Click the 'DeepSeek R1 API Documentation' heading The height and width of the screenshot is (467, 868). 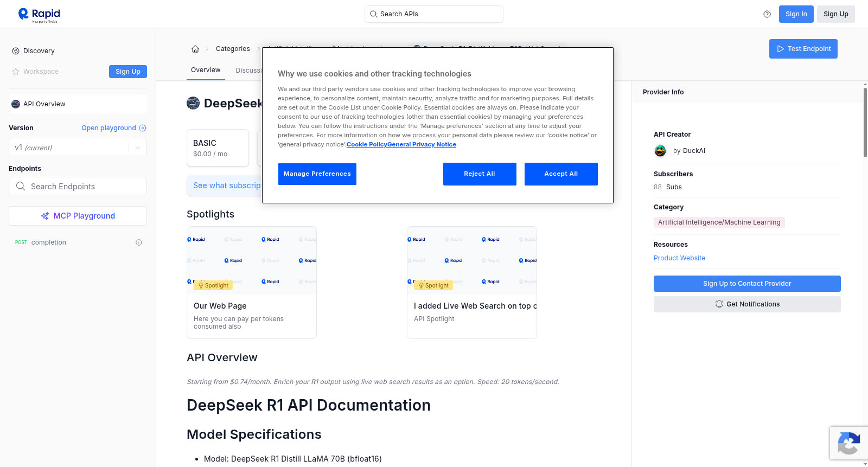[309, 405]
